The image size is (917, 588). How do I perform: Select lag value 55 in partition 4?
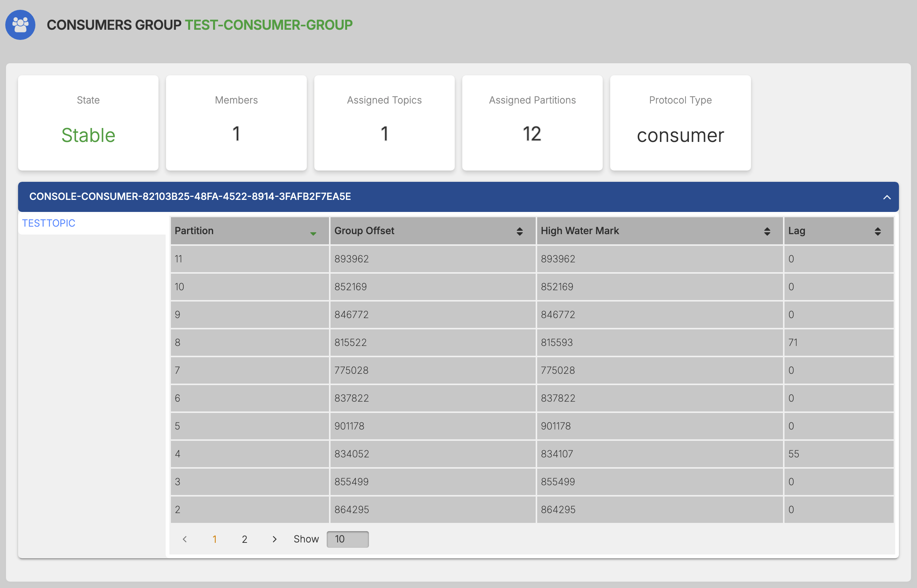click(793, 454)
